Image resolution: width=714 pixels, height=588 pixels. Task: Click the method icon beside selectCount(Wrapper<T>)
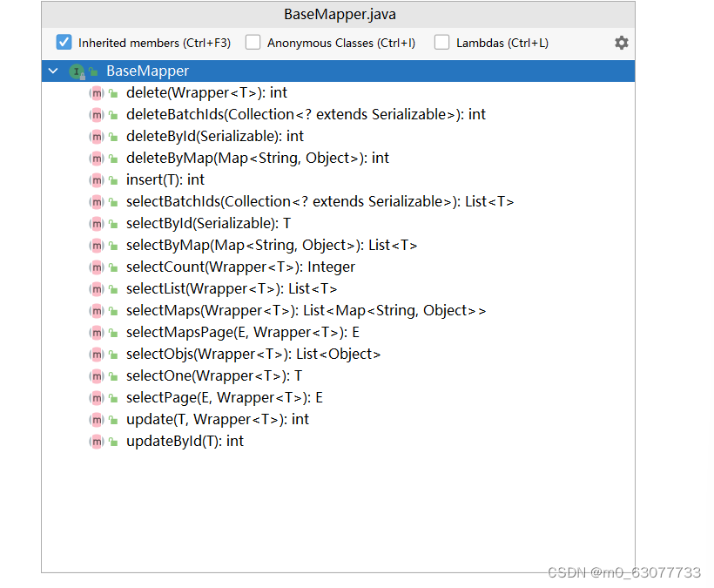97,267
